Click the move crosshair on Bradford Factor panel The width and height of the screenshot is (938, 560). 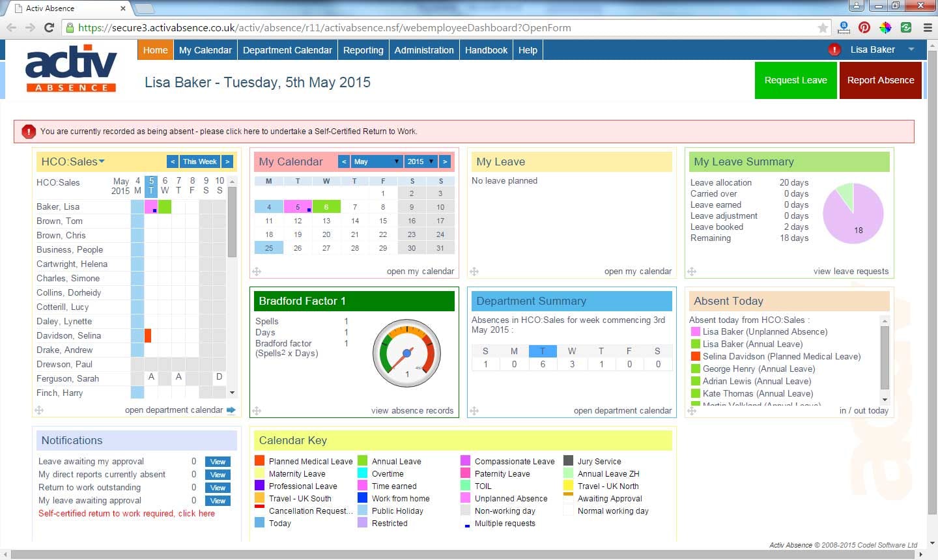pyautogui.click(x=257, y=411)
